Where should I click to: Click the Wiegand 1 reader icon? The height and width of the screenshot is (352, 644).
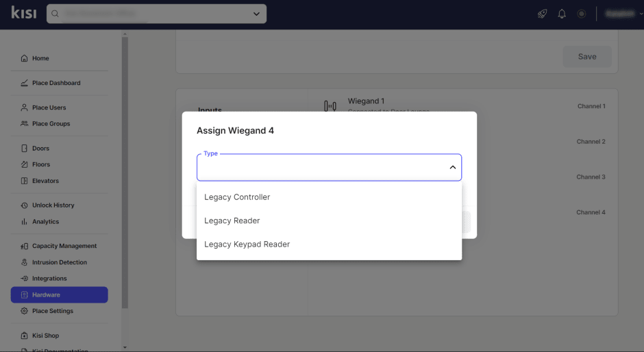330,106
